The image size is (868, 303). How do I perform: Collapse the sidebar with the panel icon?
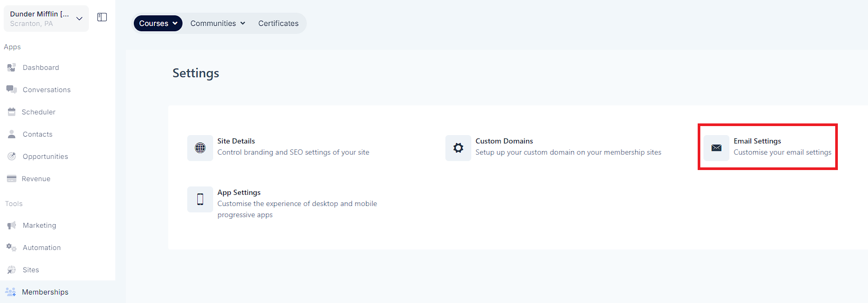pos(102,17)
